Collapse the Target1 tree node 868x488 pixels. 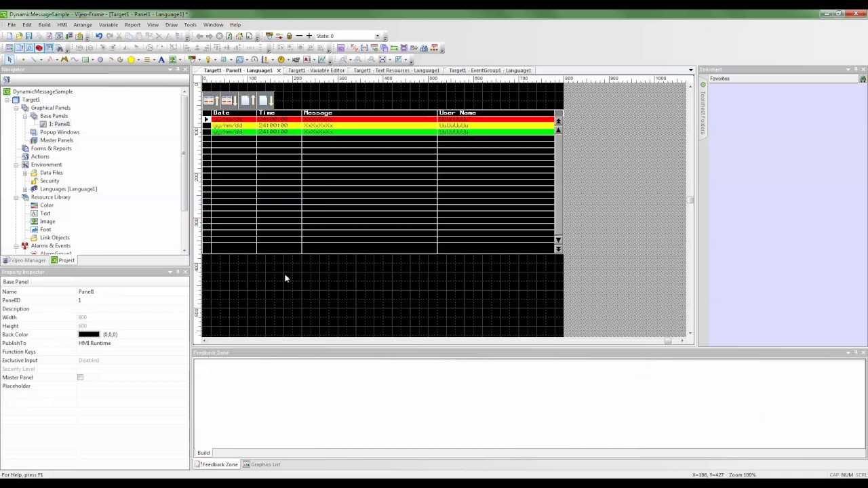click(7, 100)
